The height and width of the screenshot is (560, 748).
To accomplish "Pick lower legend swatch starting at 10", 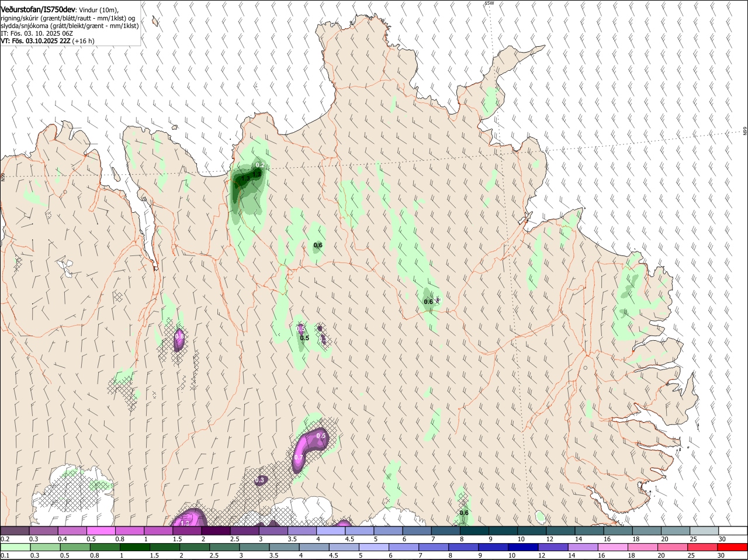I will tap(523, 547).
